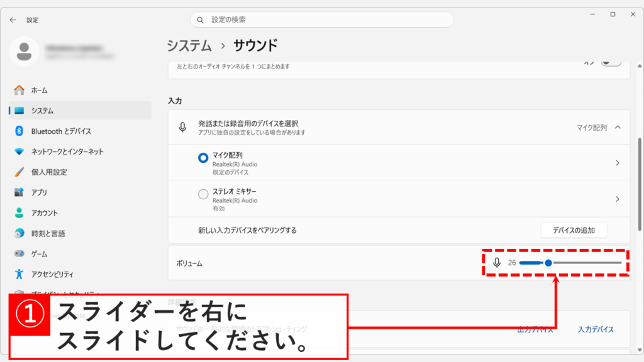Image resolution: width=644 pixels, height=362 pixels.
Task: Select ステレオ ミキサー as input device
Action: [203, 194]
